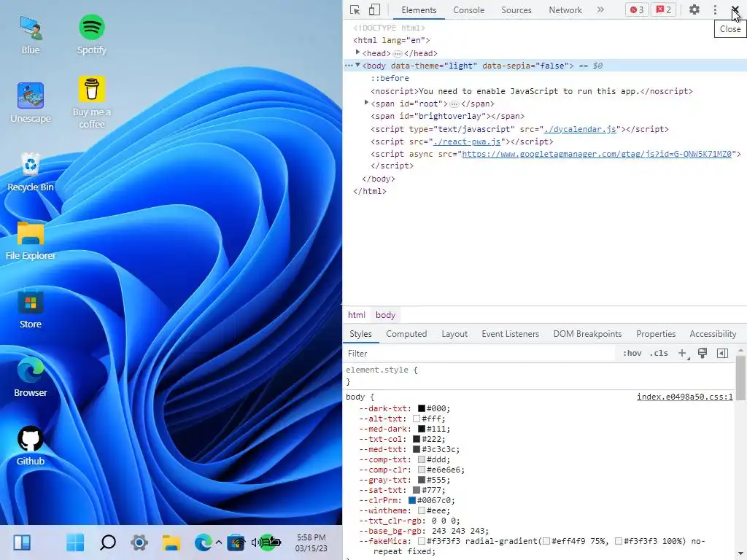
Task: Open the Event Listeners tab
Action: [x=510, y=334]
